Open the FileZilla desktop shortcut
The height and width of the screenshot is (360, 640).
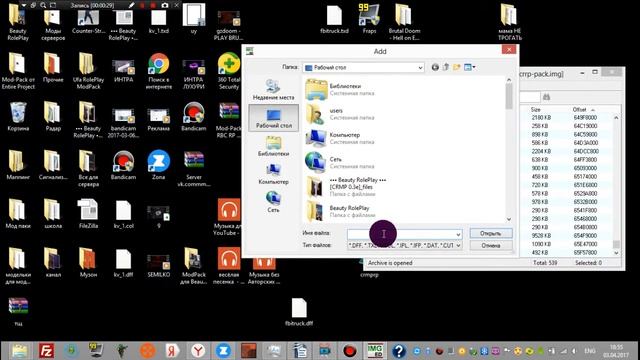coord(88,213)
